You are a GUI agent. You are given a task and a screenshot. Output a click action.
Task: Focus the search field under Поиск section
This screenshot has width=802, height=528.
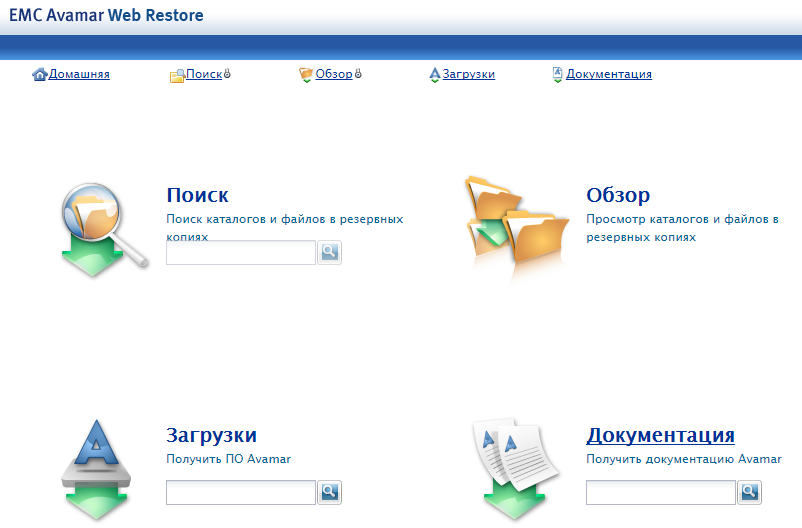[240, 252]
